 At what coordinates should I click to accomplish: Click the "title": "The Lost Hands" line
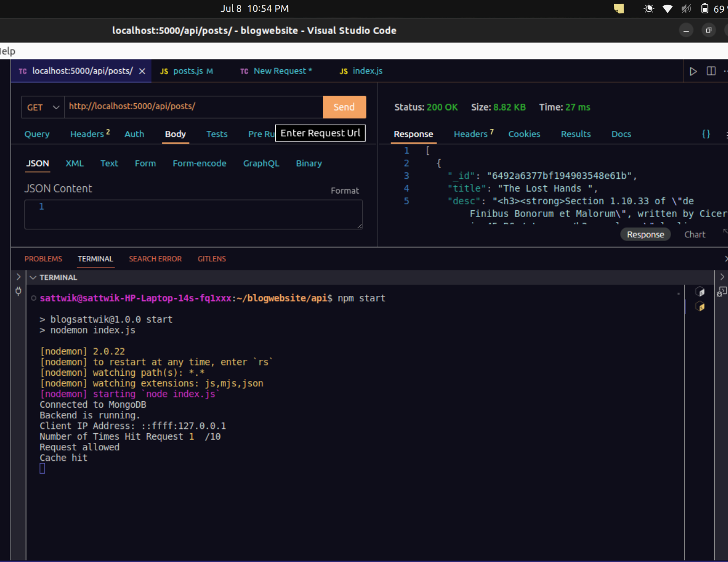click(523, 189)
